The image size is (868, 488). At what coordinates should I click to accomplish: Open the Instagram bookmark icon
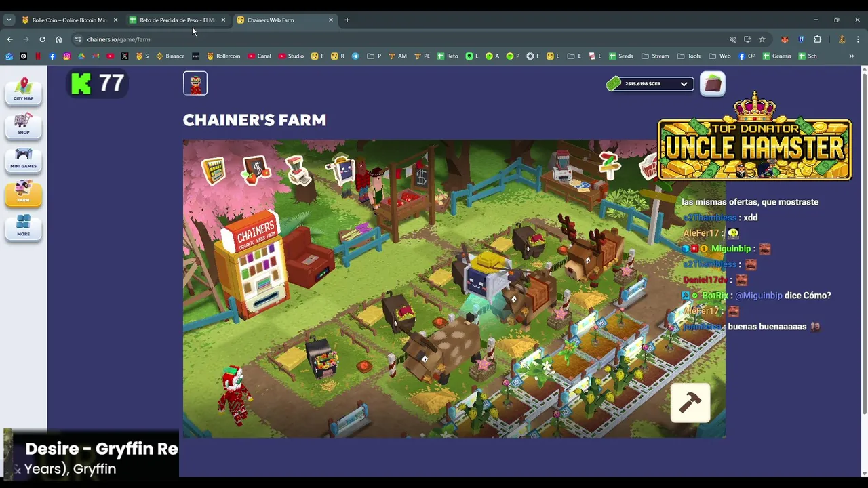click(x=66, y=56)
